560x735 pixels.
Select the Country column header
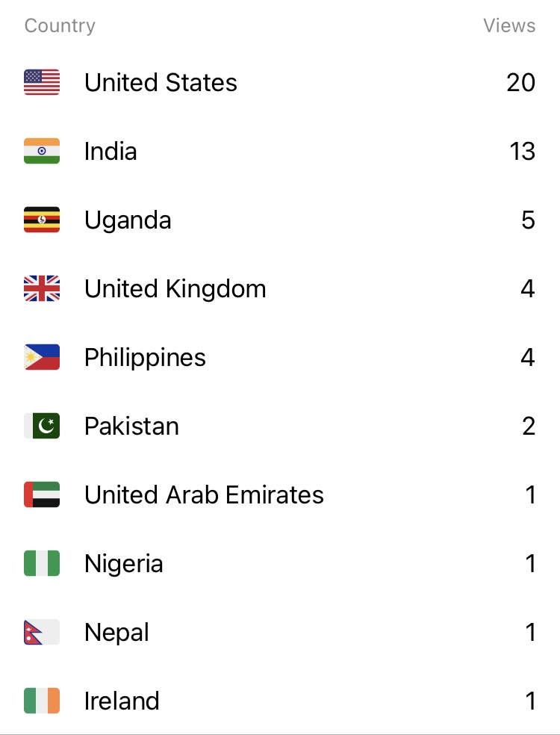pos(60,26)
